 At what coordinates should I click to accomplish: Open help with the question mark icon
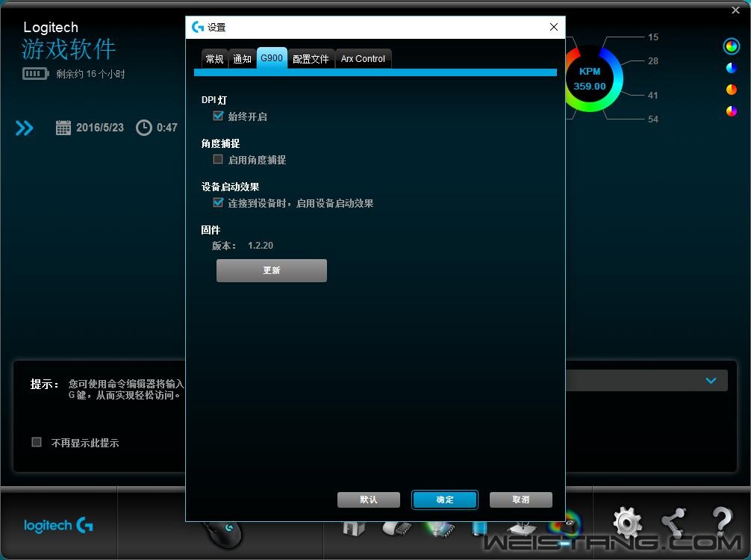pyautogui.click(x=721, y=521)
